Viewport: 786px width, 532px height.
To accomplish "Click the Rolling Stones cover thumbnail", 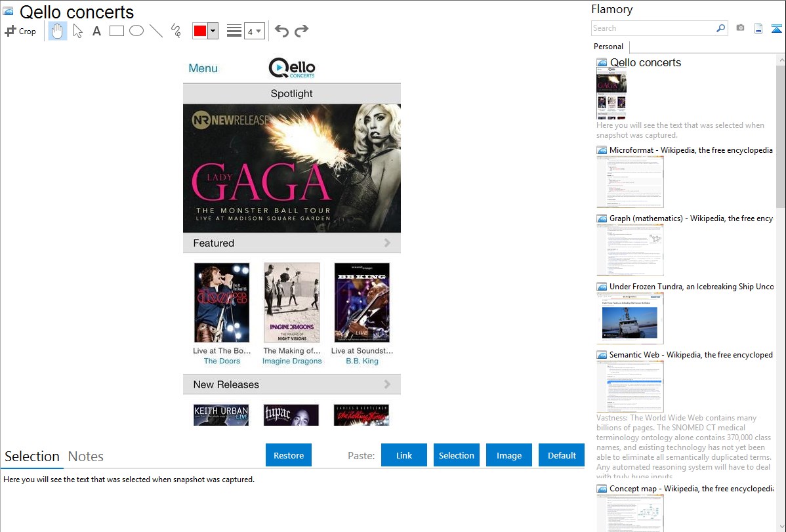I will [x=362, y=415].
